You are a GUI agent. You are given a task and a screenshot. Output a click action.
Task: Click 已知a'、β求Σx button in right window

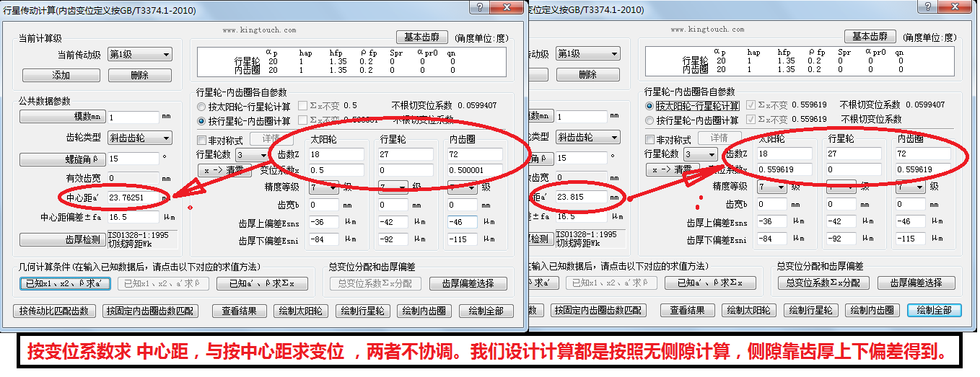coord(711,284)
